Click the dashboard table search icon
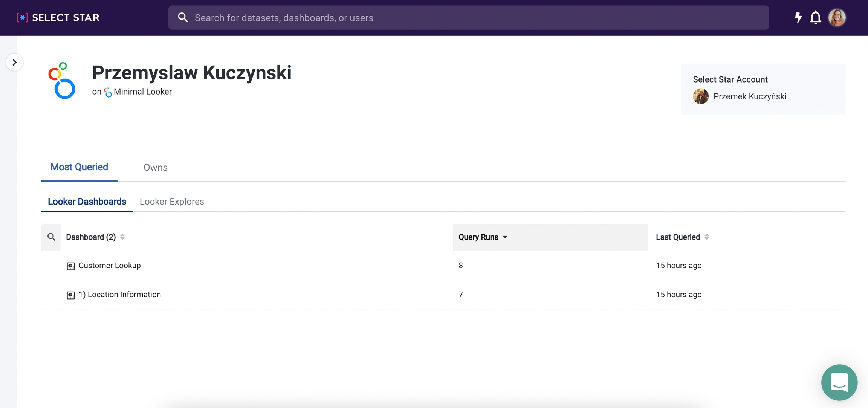Image resolution: width=868 pixels, height=408 pixels. tap(51, 237)
